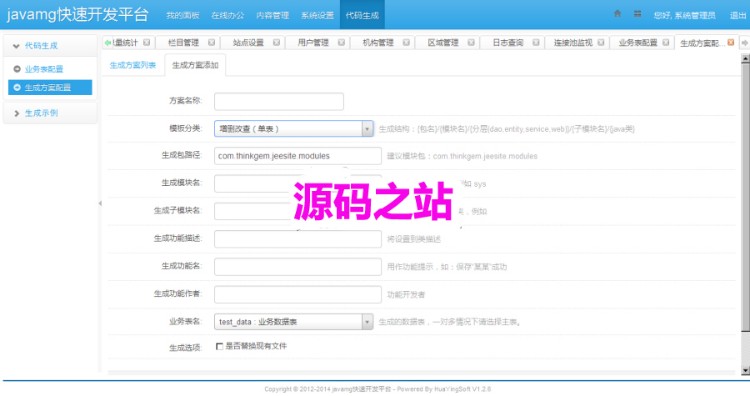Open the home icon in the header
This screenshot has width=750, height=396.
[618, 14]
